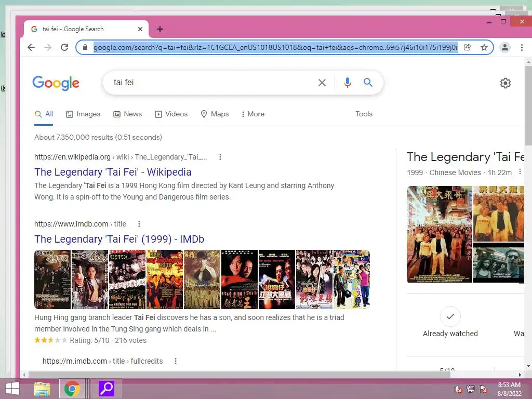Screen dimensions: 532x399
Task: Switch to Chrome in the taskbar
Action: (72, 389)
